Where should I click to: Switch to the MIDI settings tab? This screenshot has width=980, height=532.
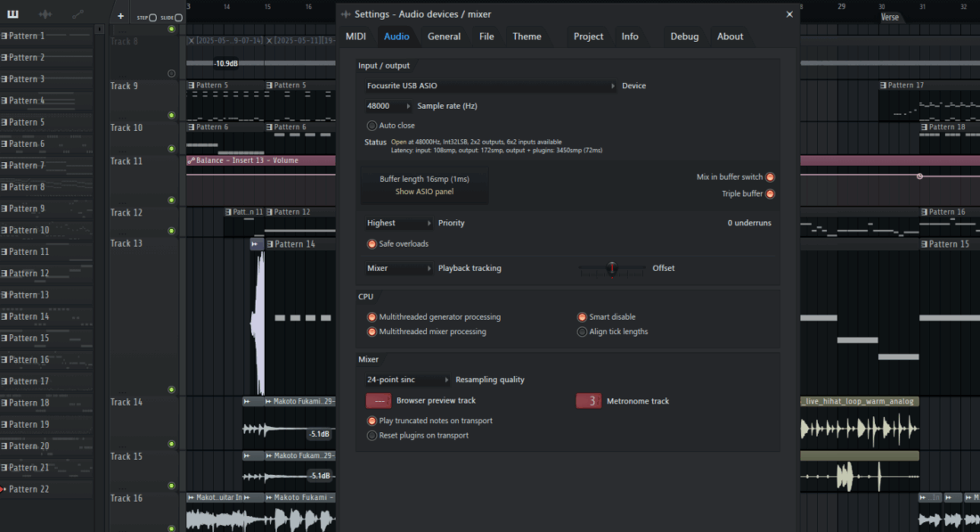click(355, 37)
